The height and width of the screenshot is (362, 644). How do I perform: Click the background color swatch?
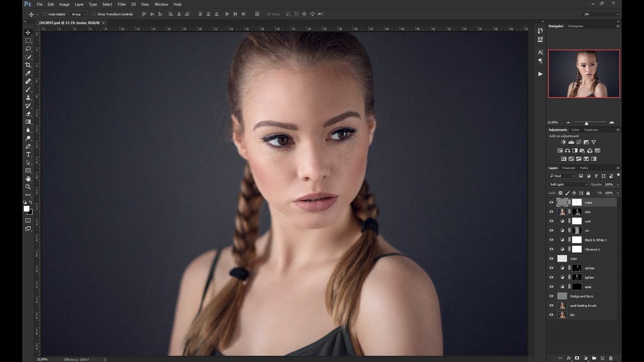[30, 212]
